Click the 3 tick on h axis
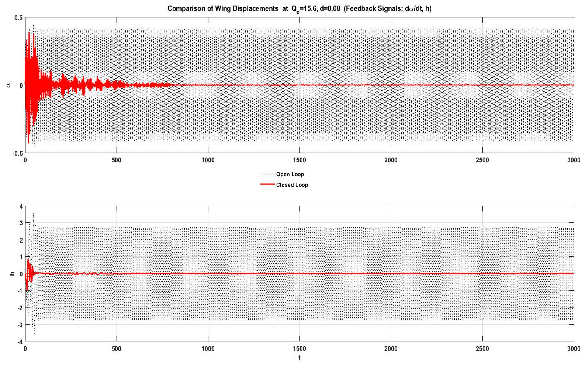Viewport: 588px width, 366px height. click(x=21, y=223)
